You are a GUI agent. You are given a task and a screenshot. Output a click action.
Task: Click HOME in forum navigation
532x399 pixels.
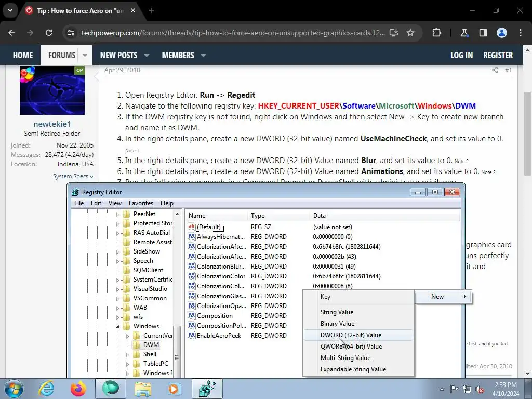(23, 55)
